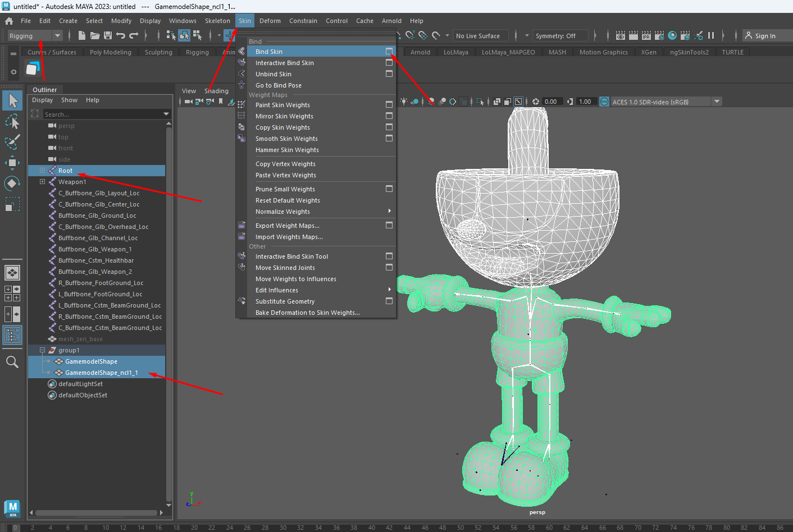Click the viewport Use All Lights bulb icon
Screen dimensions: 793x532
(x=403, y=102)
